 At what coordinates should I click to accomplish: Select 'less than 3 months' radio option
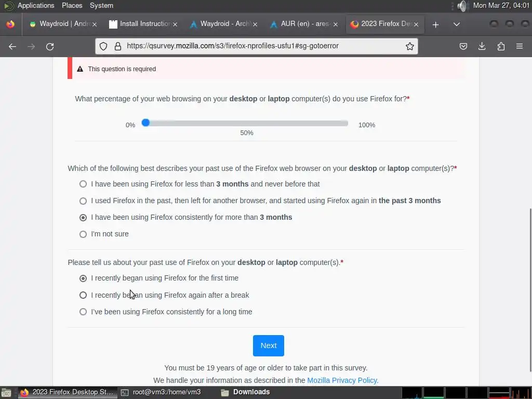click(83, 184)
